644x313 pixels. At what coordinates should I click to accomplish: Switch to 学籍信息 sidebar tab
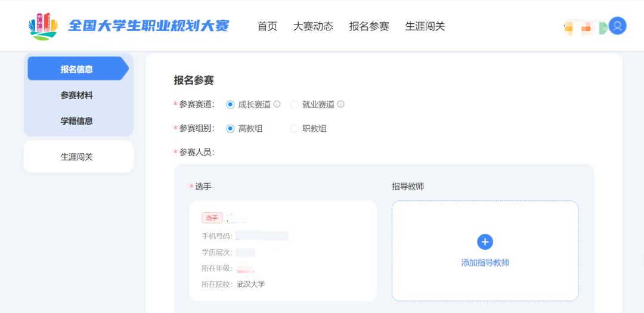pos(77,121)
